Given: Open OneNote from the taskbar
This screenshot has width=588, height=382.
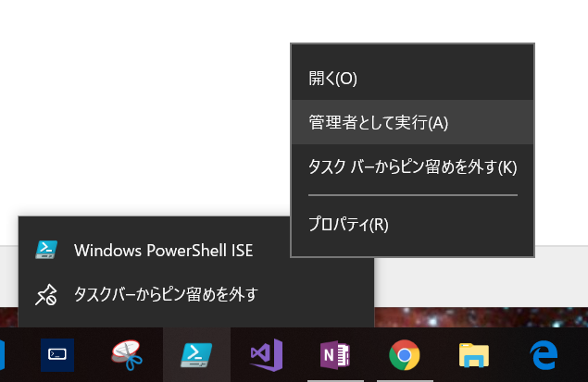Looking at the screenshot, I should click(335, 354).
